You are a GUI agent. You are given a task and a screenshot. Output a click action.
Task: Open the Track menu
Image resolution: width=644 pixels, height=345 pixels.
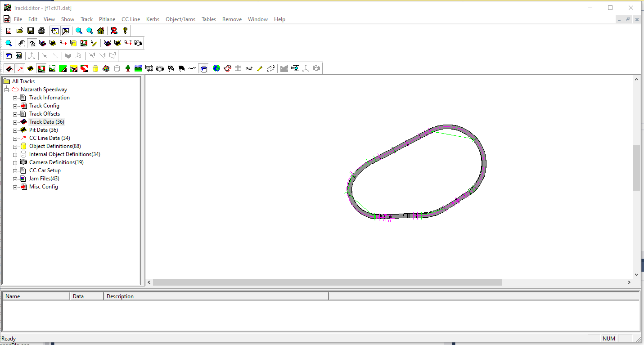pos(86,19)
